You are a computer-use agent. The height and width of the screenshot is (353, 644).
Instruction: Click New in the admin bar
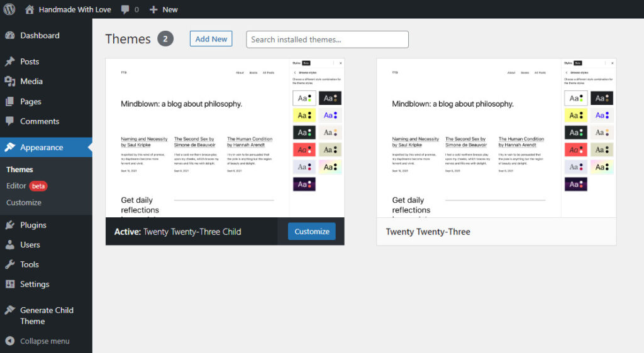[170, 9]
